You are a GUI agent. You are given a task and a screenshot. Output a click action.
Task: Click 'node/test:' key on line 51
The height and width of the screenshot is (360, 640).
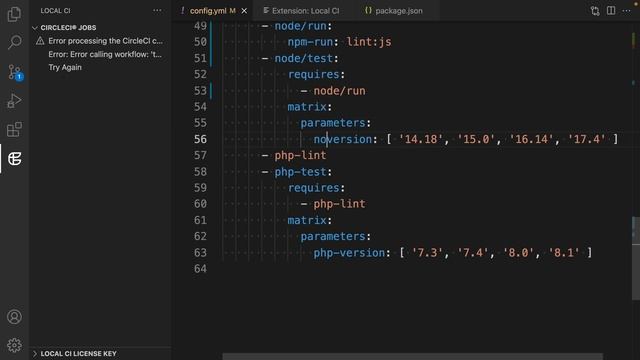307,58
